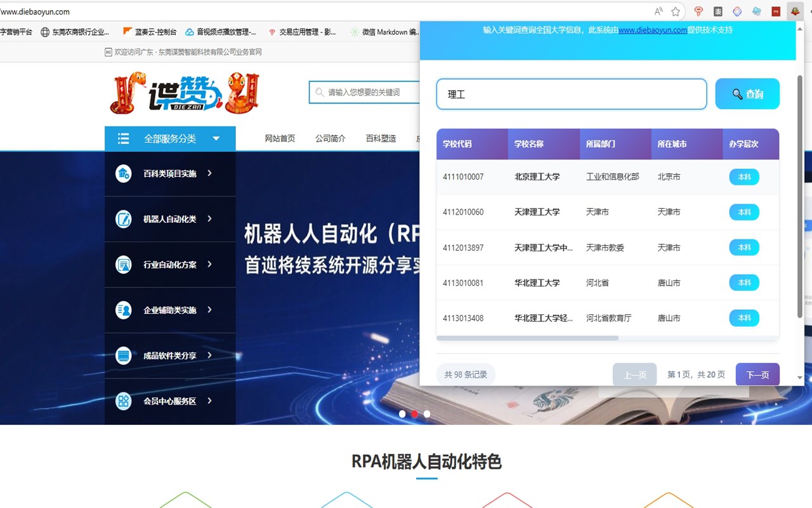The width and height of the screenshot is (812, 508).
Task: Click the favorites star icon in the address bar
Action: (x=676, y=11)
